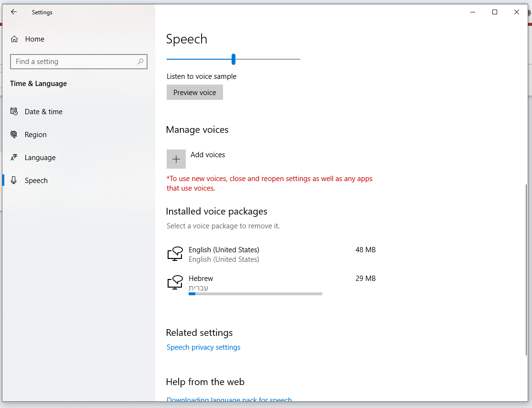The height and width of the screenshot is (408, 532).
Task: Click the Hebrew voice package speech icon
Action: coord(175,282)
